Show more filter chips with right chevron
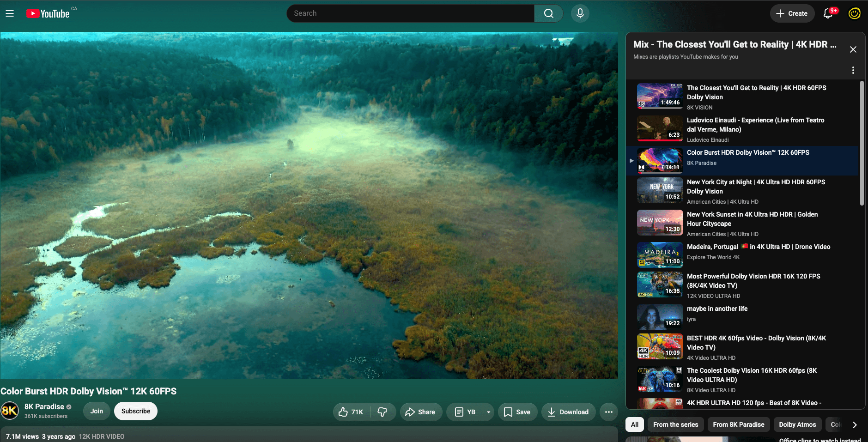This screenshot has height=442, width=868. click(x=855, y=424)
